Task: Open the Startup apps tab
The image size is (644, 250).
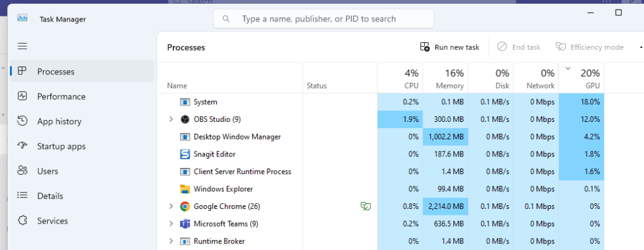Action: point(82,146)
